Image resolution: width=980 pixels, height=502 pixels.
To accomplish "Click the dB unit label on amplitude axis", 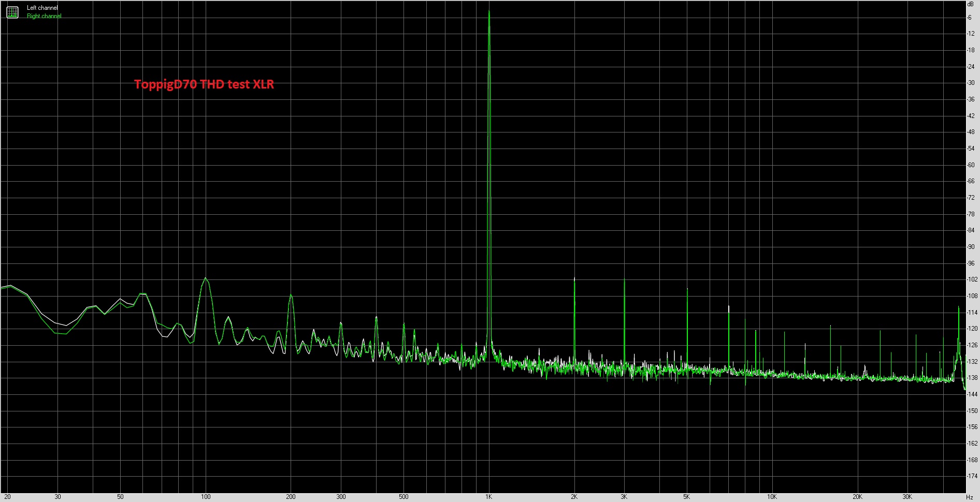I will pos(970,4).
